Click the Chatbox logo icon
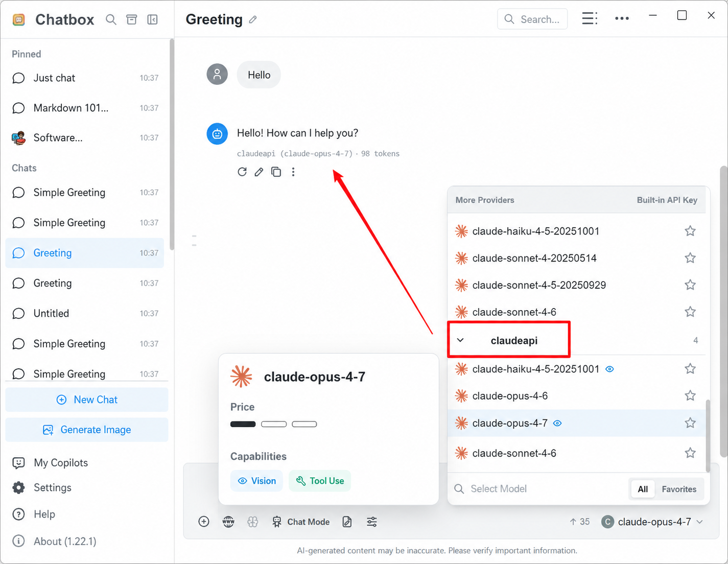The height and width of the screenshot is (564, 728). [x=19, y=19]
